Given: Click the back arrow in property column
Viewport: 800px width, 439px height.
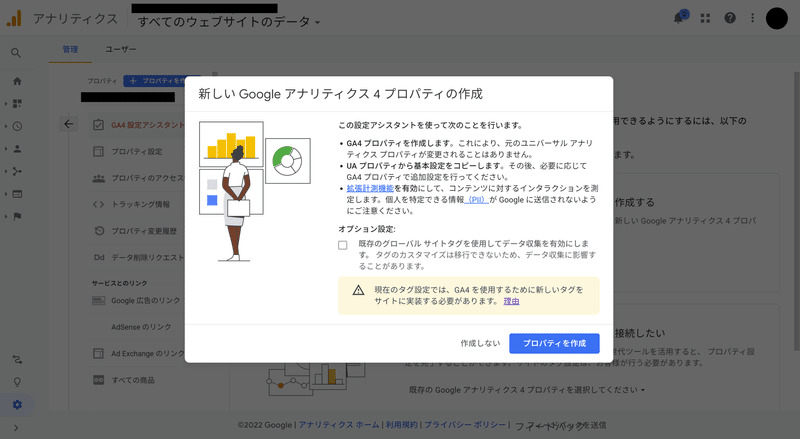Looking at the screenshot, I should (x=69, y=124).
